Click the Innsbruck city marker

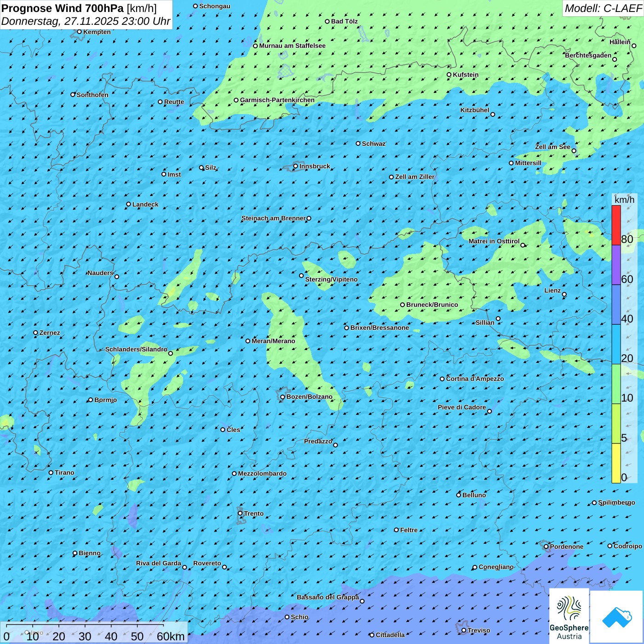[296, 167]
